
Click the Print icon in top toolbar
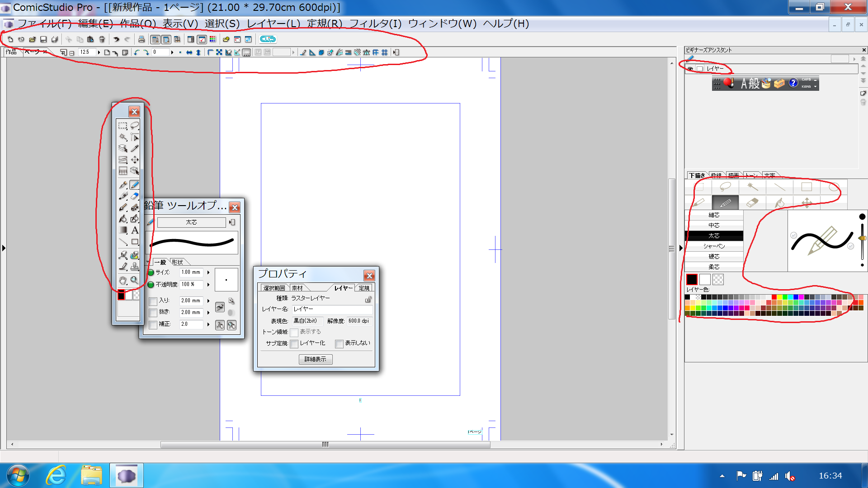(x=142, y=39)
